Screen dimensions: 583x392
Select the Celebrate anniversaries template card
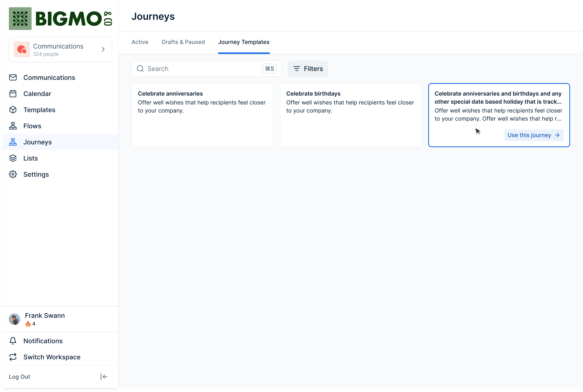coord(202,115)
